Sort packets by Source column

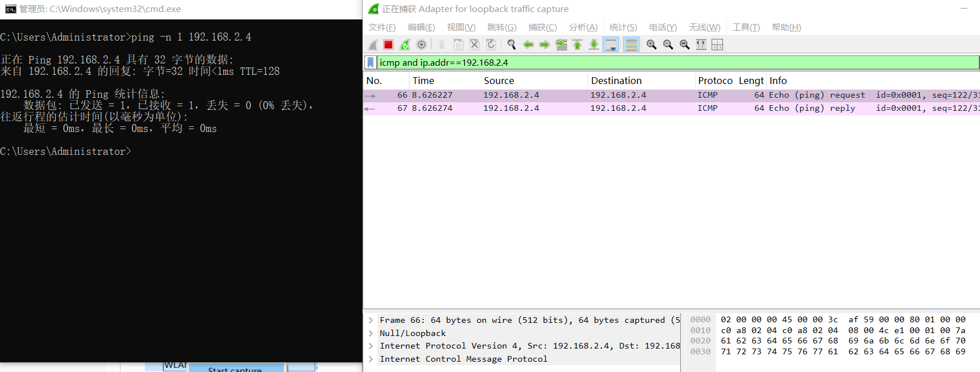[x=534, y=81]
